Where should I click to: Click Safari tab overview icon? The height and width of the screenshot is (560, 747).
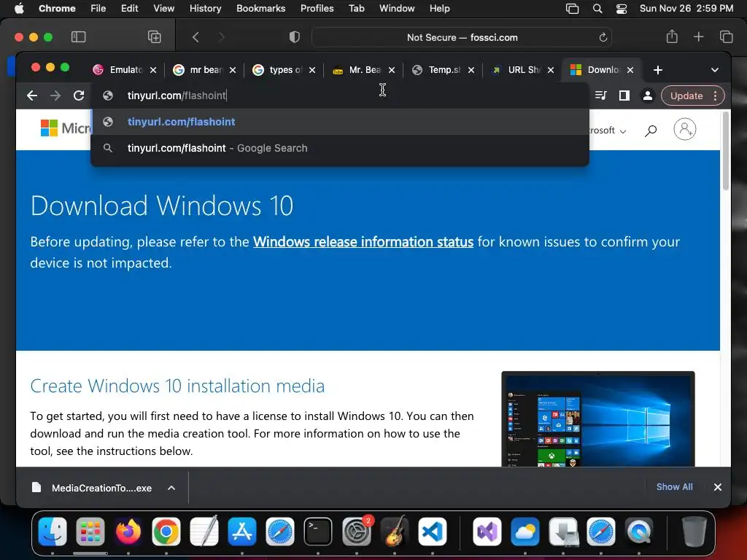[726, 36]
